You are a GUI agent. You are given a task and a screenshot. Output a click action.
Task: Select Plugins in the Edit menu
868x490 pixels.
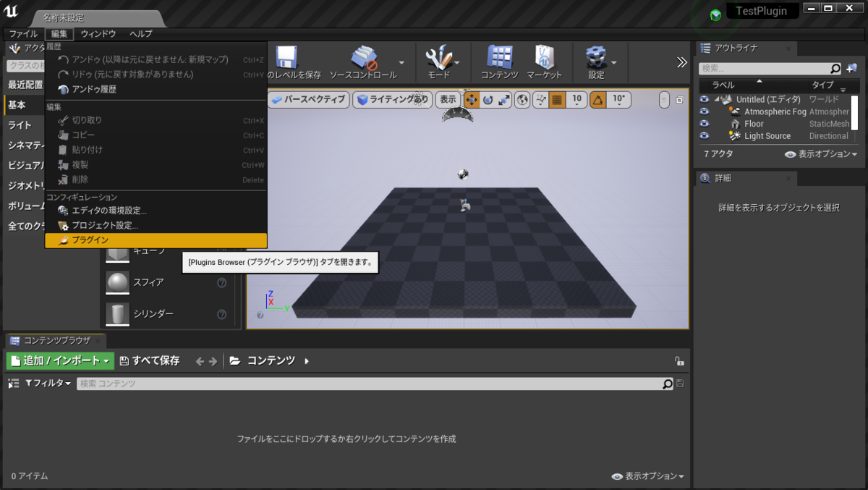pyautogui.click(x=156, y=240)
